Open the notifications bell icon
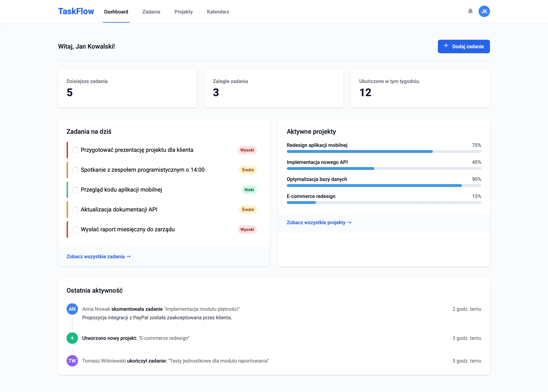This screenshot has height=392, width=548. (x=470, y=11)
